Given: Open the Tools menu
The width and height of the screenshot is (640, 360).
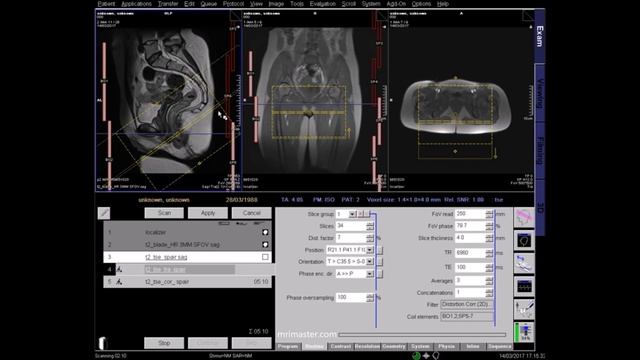Looking at the screenshot, I should click(x=297, y=4).
